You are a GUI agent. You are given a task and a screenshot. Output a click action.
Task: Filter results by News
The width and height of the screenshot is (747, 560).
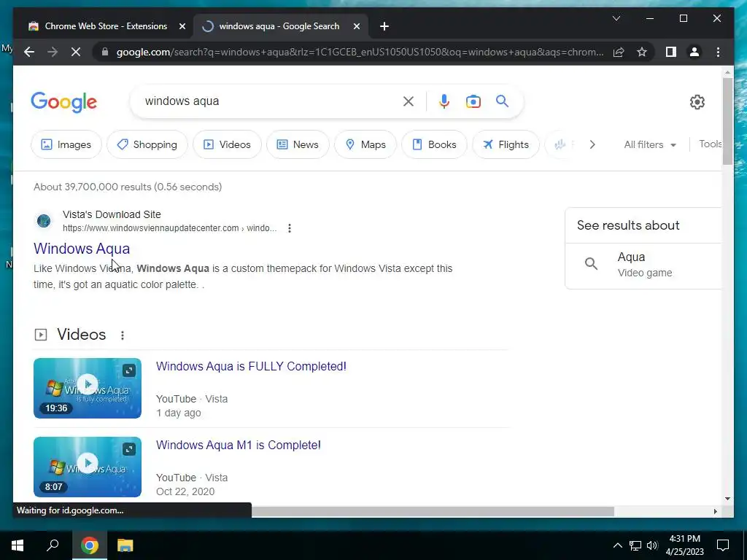298,145
